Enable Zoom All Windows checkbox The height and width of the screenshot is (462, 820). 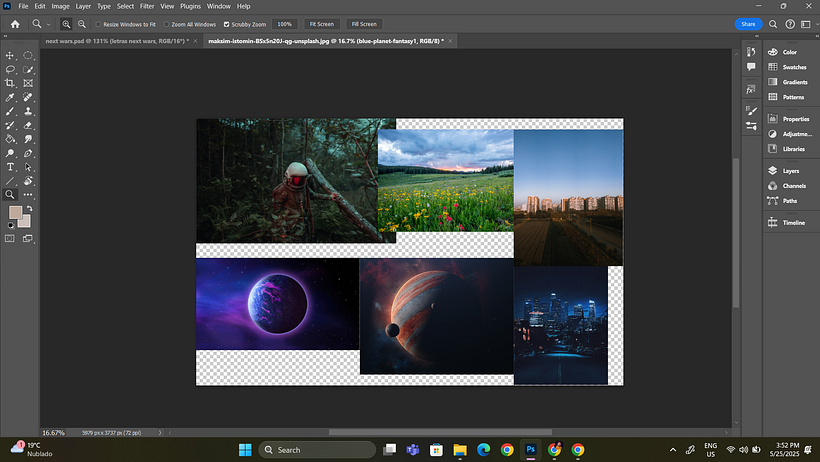pos(166,24)
